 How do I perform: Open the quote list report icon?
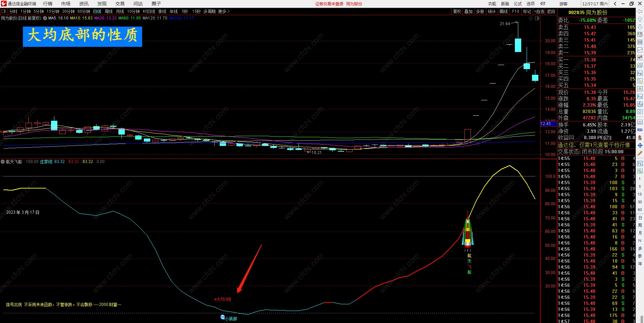[x=640, y=34]
